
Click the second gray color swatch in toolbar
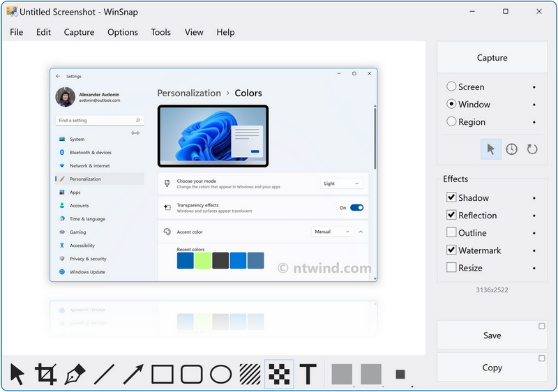371,375
